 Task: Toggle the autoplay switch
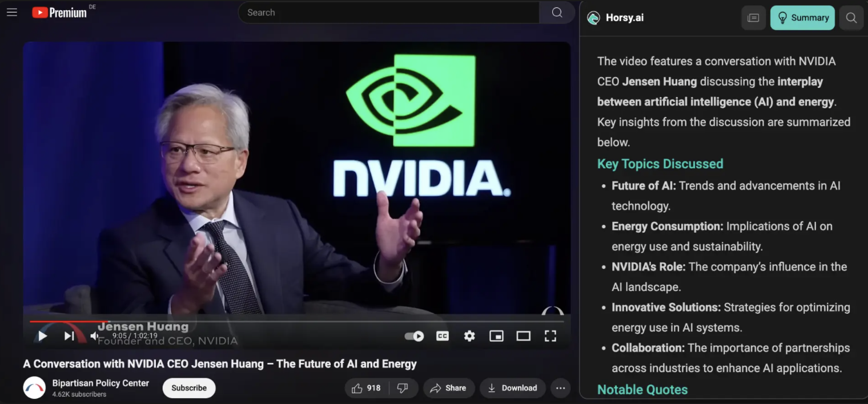[x=415, y=336]
